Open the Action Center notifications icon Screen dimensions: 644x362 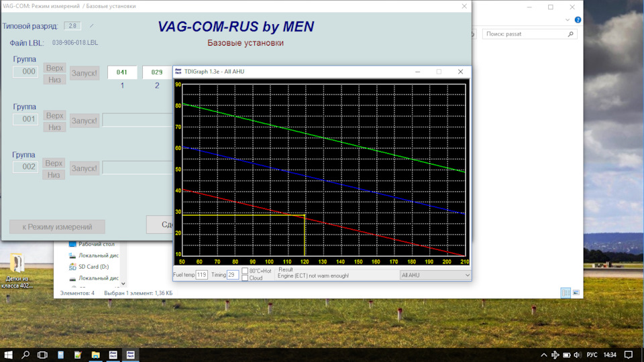coord(629,355)
